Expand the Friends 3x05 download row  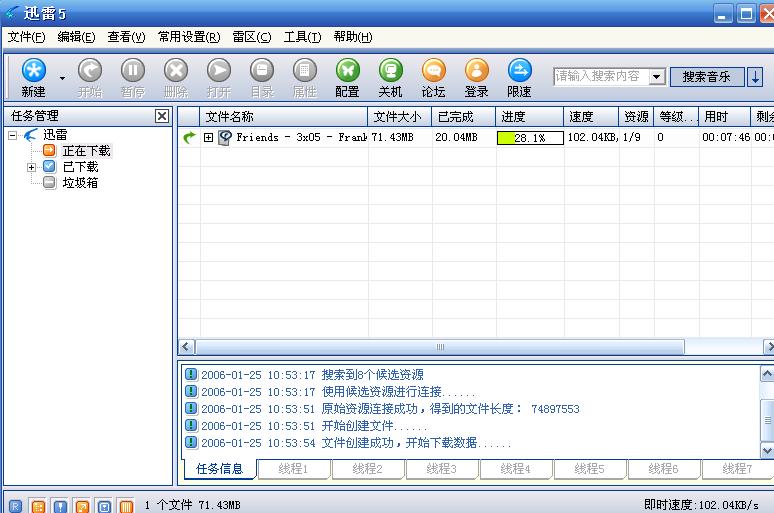208,138
